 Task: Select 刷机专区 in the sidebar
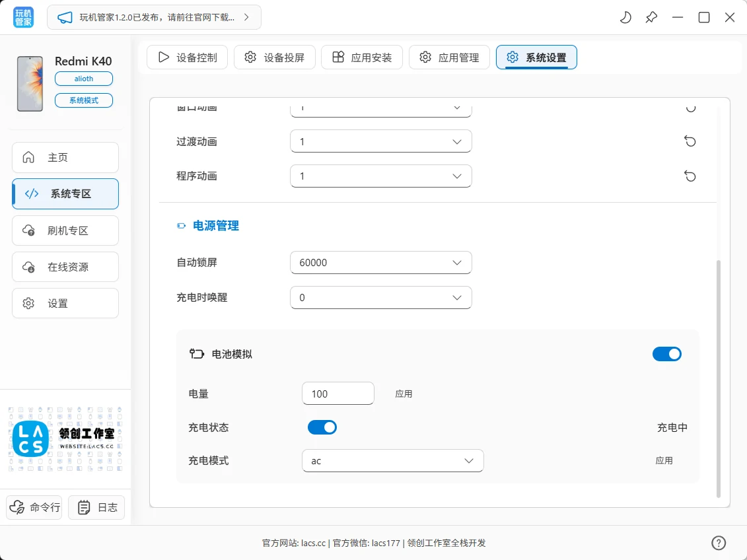[65, 230]
